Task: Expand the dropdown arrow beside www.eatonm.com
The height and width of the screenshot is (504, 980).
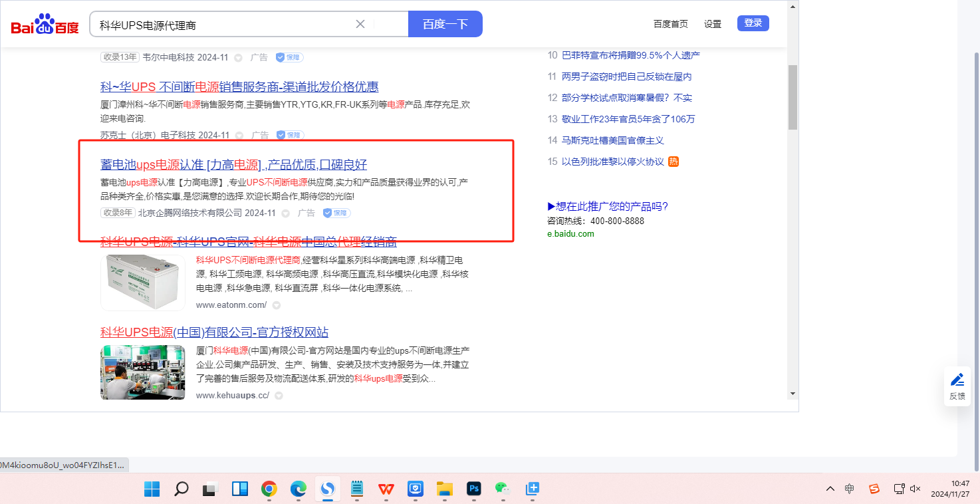Action: coord(277,305)
